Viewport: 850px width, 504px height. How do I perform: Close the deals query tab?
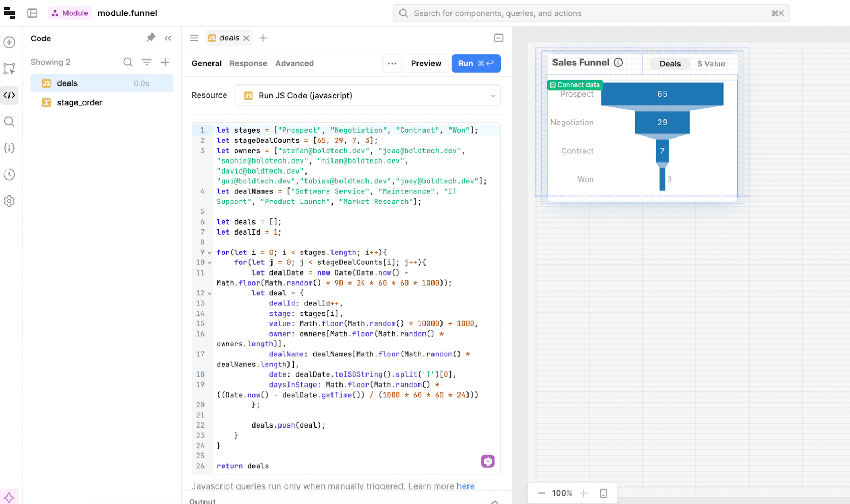coord(246,38)
